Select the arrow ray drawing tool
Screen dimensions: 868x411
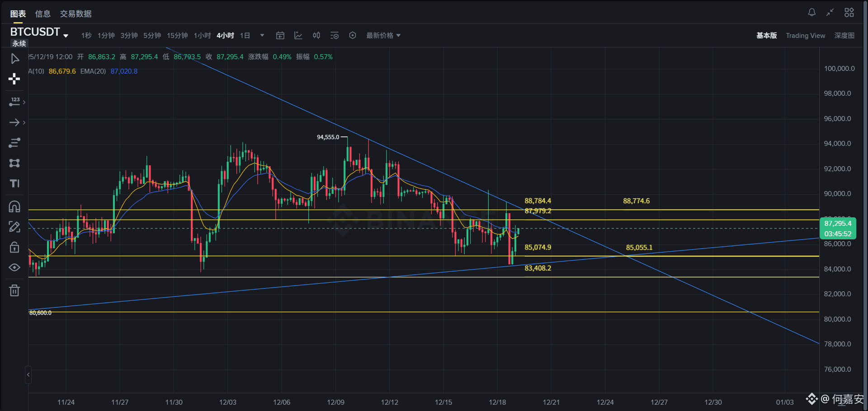pos(14,122)
